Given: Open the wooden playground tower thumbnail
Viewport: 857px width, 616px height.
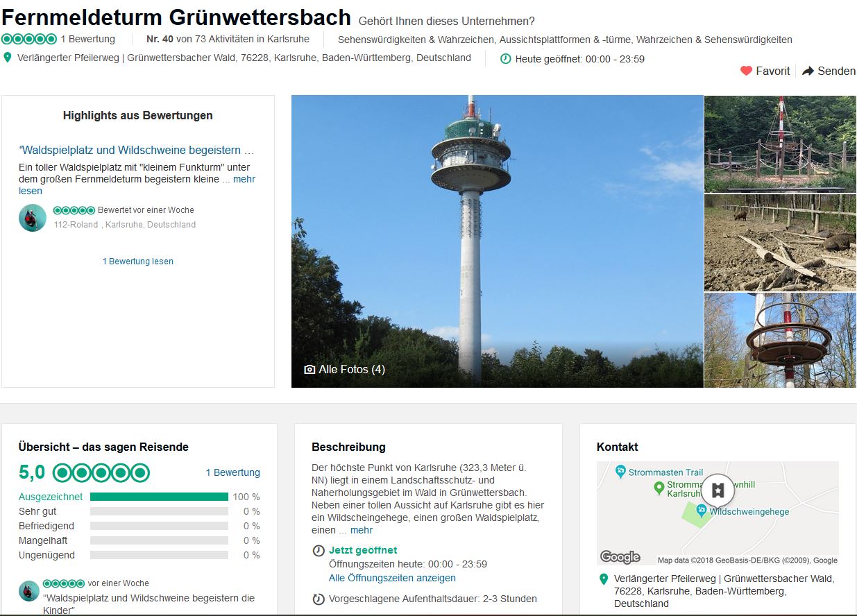Looking at the screenshot, I should pyautogui.click(x=780, y=144).
